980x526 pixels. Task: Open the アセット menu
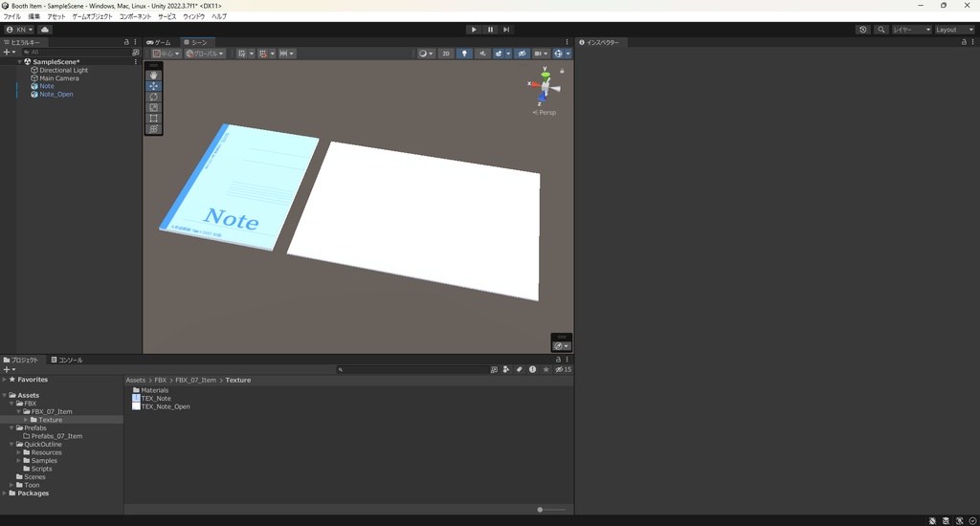[56, 17]
